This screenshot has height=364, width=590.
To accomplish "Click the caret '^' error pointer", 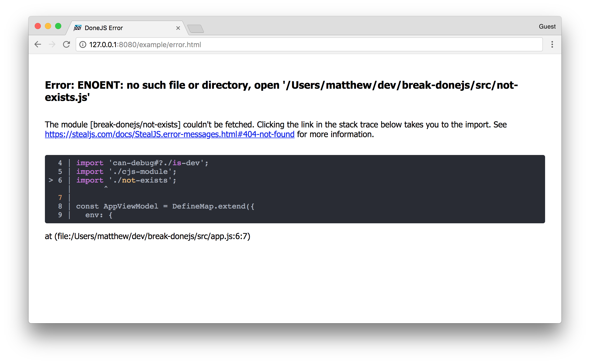I will click(x=106, y=188).
